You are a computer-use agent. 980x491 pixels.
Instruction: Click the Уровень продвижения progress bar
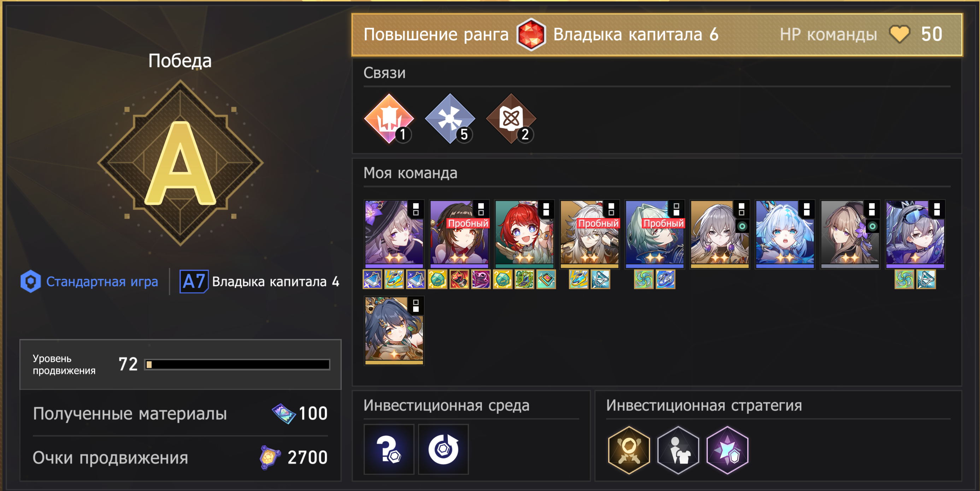click(x=237, y=365)
